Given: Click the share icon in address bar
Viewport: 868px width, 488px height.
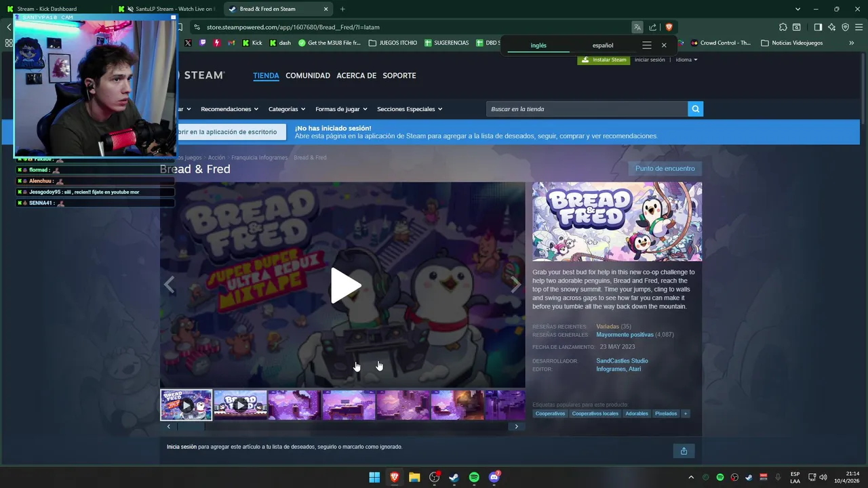Looking at the screenshot, I should [x=653, y=27].
